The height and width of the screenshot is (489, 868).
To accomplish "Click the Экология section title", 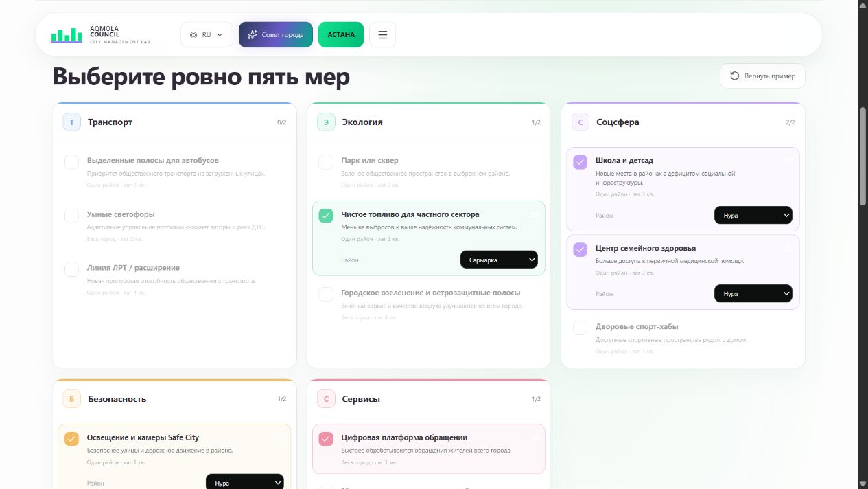I will (x=362, y=122).
